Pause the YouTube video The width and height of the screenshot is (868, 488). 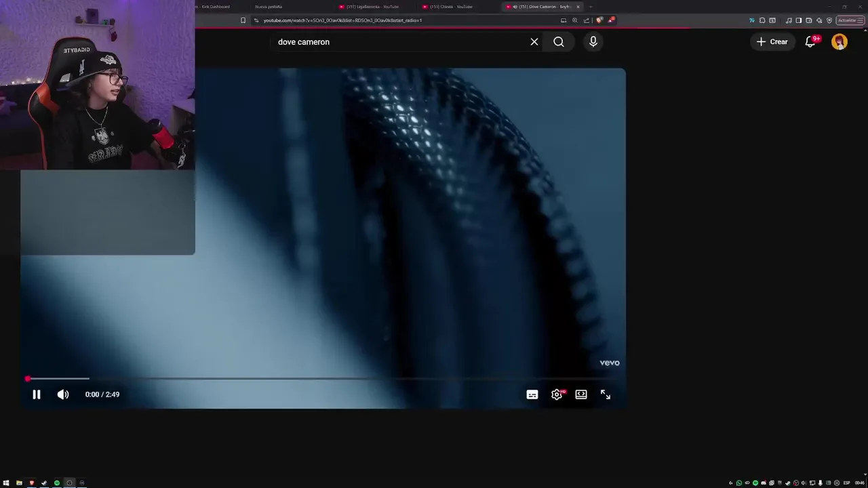[x=37, y=394]
